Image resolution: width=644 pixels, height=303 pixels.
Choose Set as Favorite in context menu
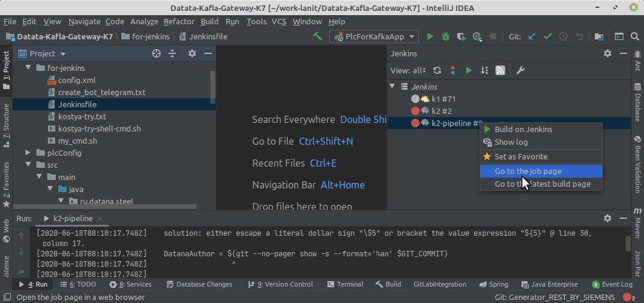tap(541, 156)
